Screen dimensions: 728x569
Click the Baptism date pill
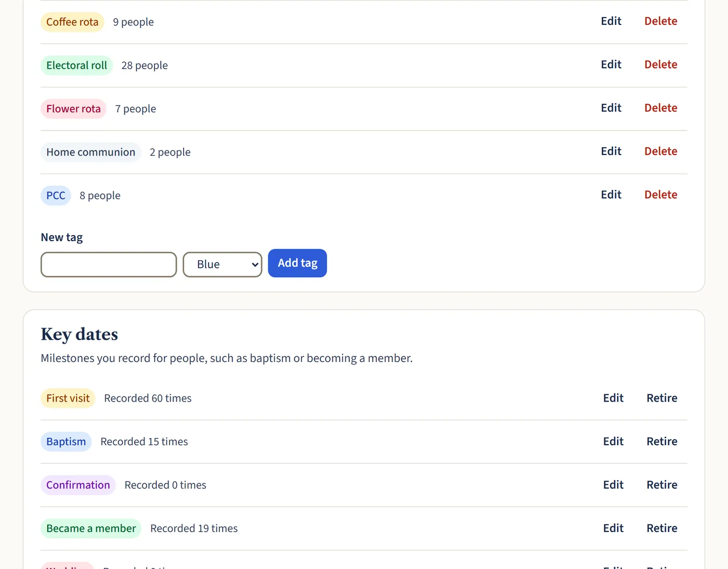[66, 442]
